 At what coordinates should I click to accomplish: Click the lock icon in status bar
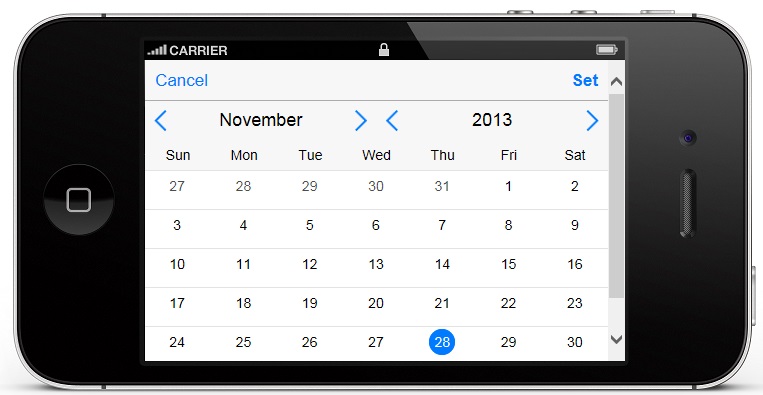(384, 50)
